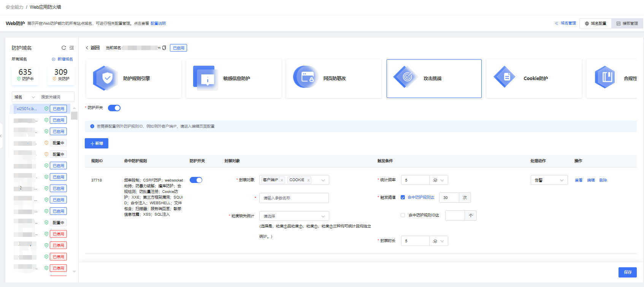This screenshot has width=644, height=287.
Task: Uncheck the 命中防护规则达 checkbox
Action: click(x=403, y=197)
